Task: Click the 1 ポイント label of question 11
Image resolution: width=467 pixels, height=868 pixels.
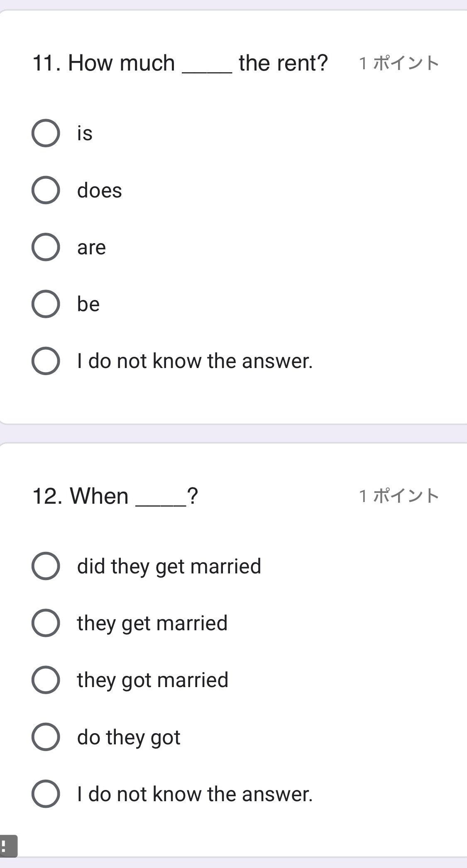Action: pos(399,63)
